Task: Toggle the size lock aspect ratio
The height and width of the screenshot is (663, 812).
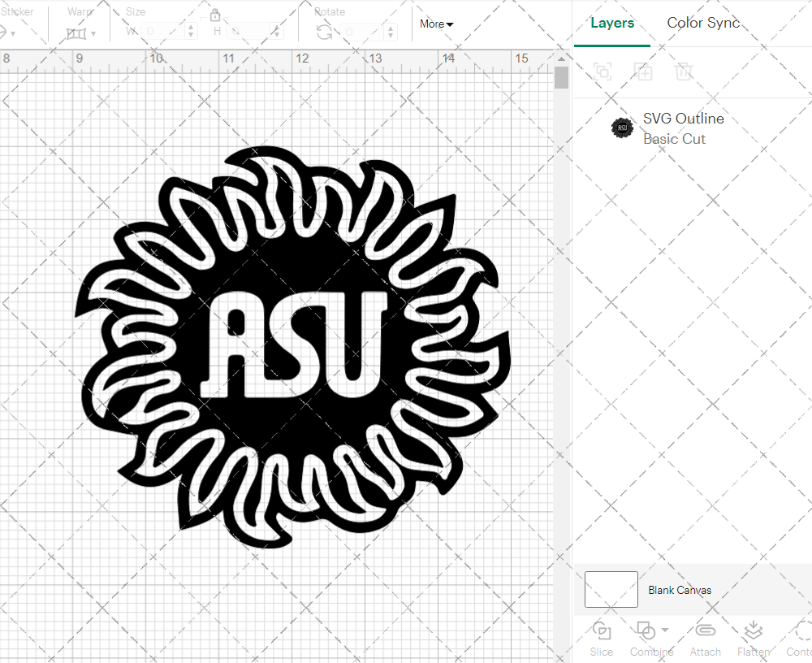Action: tap(216, 15)
